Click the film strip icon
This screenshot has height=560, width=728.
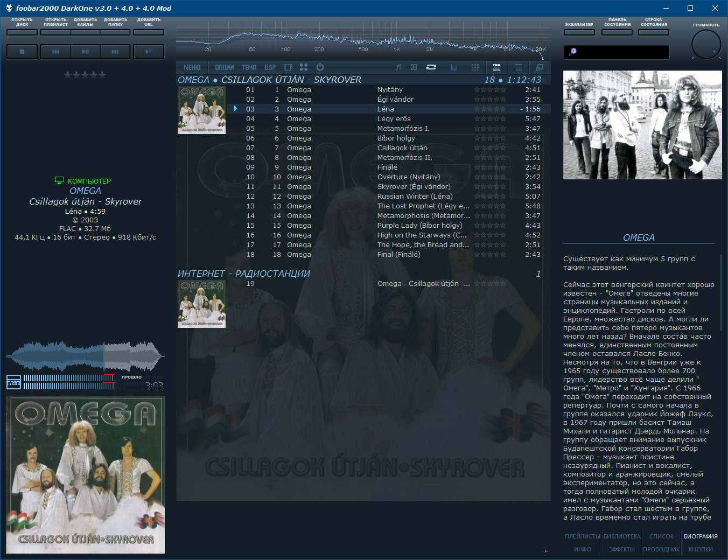(288, 67)
